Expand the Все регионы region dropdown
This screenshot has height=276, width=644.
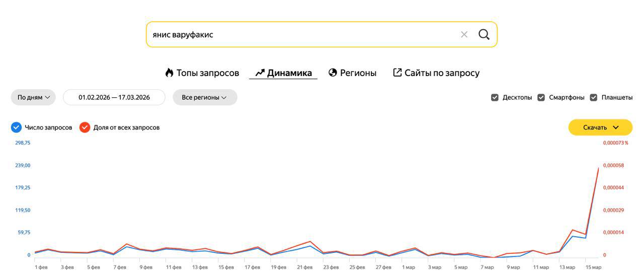tap(204, 97)
